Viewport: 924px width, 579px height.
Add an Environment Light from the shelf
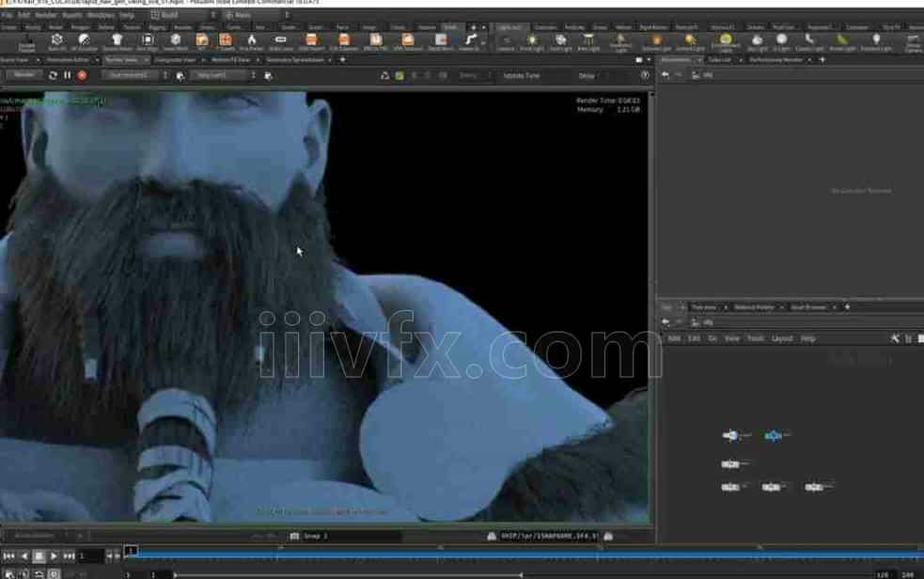pyautogui.click(x=726, y=41)
